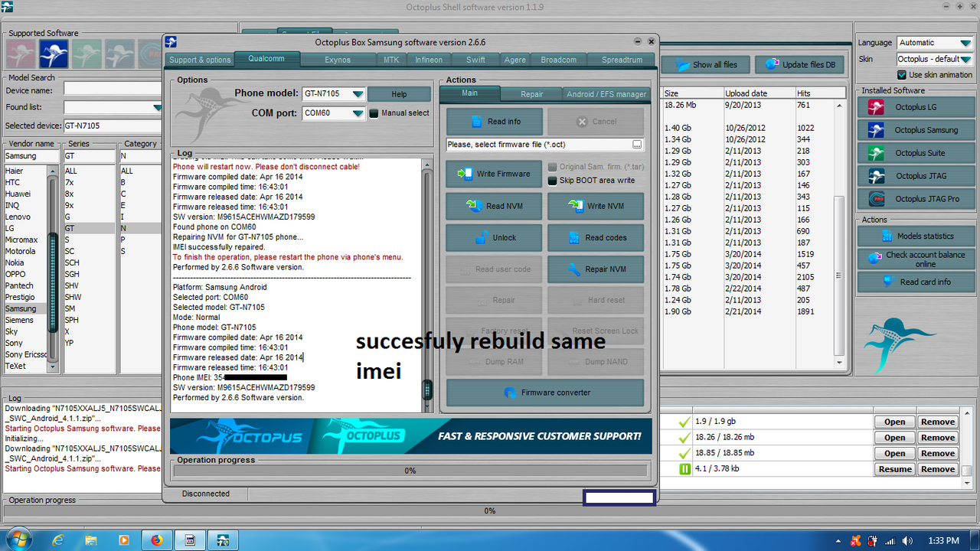The height and width of the screenshot is (551, 980).
Task: Click the Octoplus octopus icon on the taskbar
Action: (224, 540)
